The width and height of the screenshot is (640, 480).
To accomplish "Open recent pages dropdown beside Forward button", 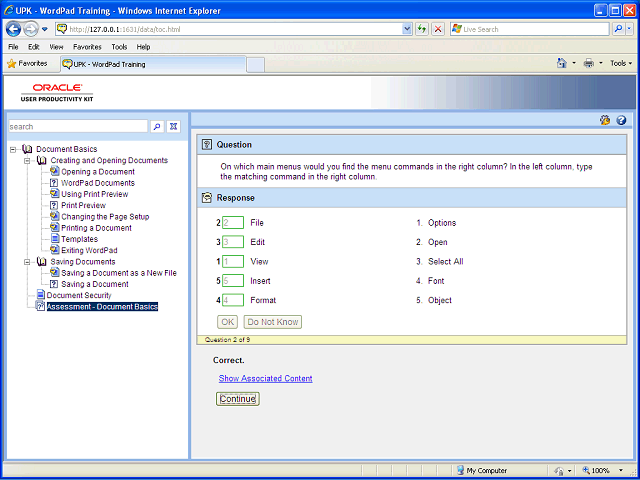I will pos(45,29).
